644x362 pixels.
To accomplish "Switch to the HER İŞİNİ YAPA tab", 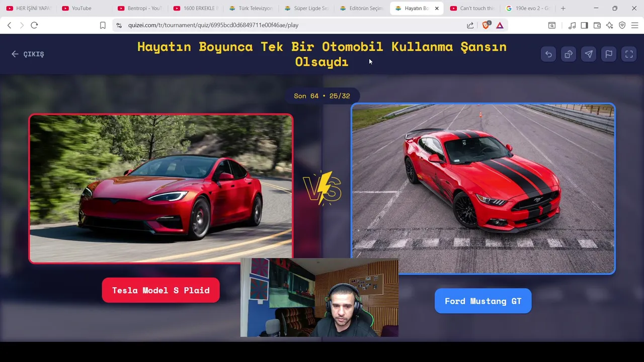I will click(x=29, y=8).
